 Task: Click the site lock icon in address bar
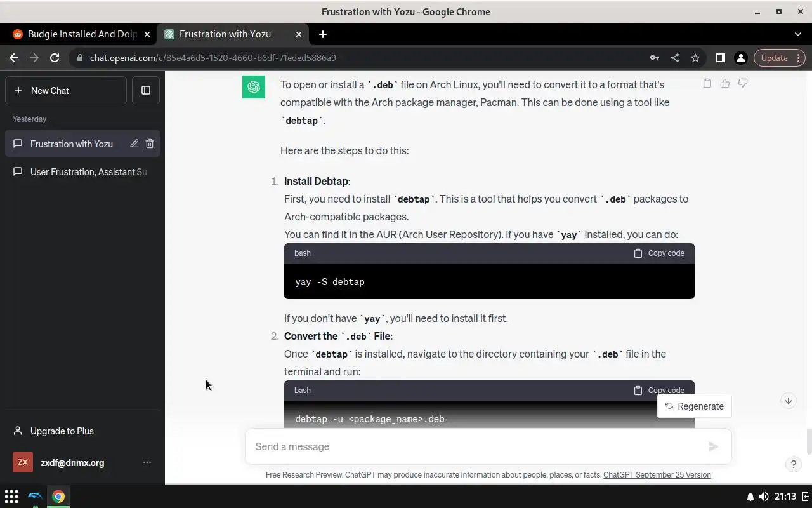(x=79, y=58)
